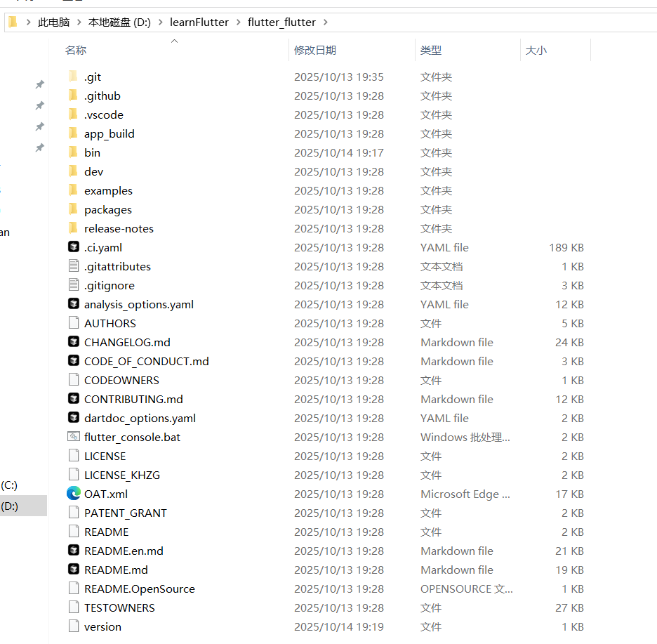657x644 pixels.
Task: Select file name LICENSE_KHZG
Action: (122, 475)
